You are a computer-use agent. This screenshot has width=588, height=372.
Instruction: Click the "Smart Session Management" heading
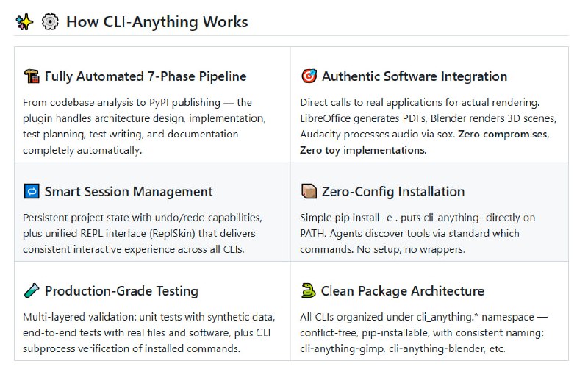(x=129, y=192)
